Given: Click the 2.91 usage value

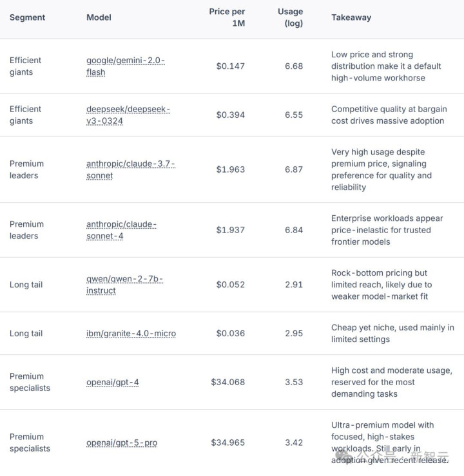Looking at the screenshot, I should click(293, 285).
